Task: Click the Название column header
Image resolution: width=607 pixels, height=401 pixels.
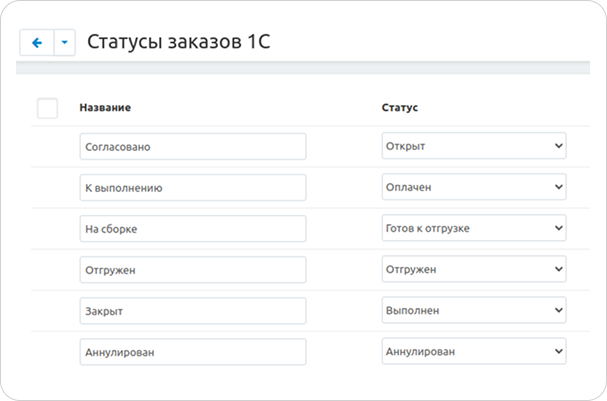Action: [x=105, y=108]
